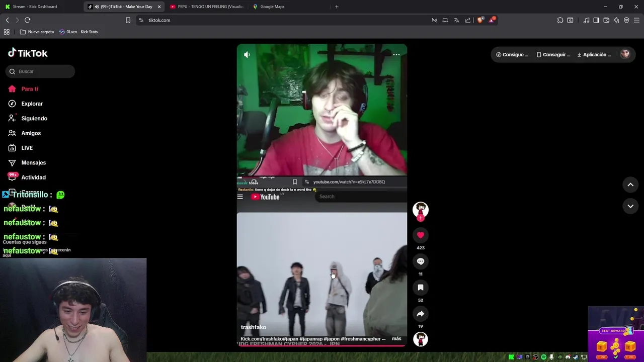Image resolution: width=644 pixels, height=362 pixels.
Task: Open the Amigos section
Action: pos(25,133)
